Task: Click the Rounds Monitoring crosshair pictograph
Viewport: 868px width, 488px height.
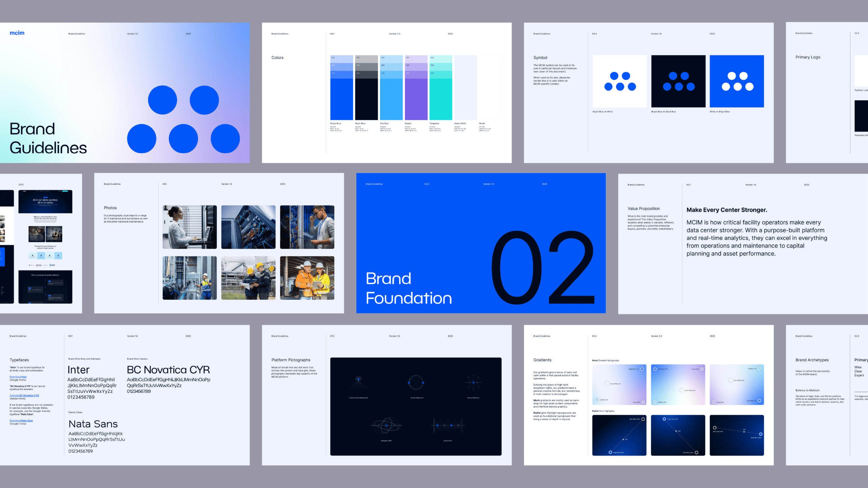Action: [473, 383]
